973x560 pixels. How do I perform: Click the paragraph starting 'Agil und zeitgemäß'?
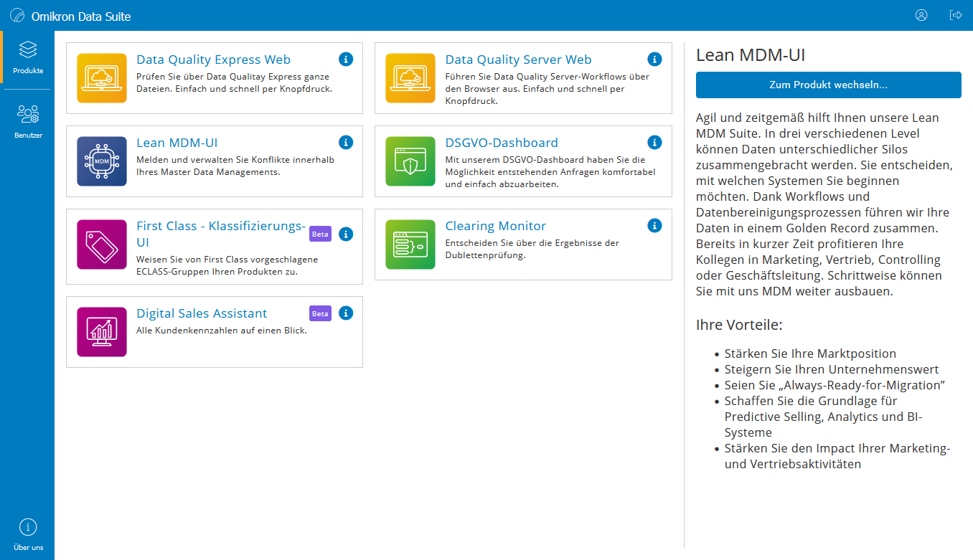824,204
